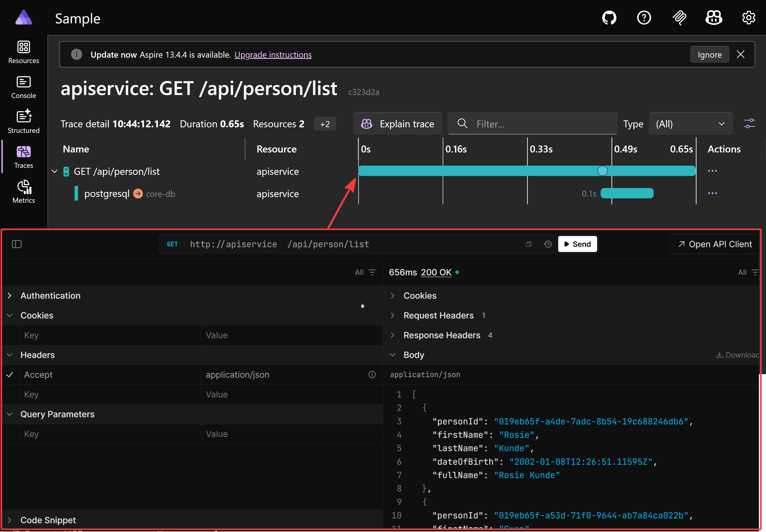Open Metrics in the sidebar
Viewport: 766px width, 532px height.
(x=24, y=192)
